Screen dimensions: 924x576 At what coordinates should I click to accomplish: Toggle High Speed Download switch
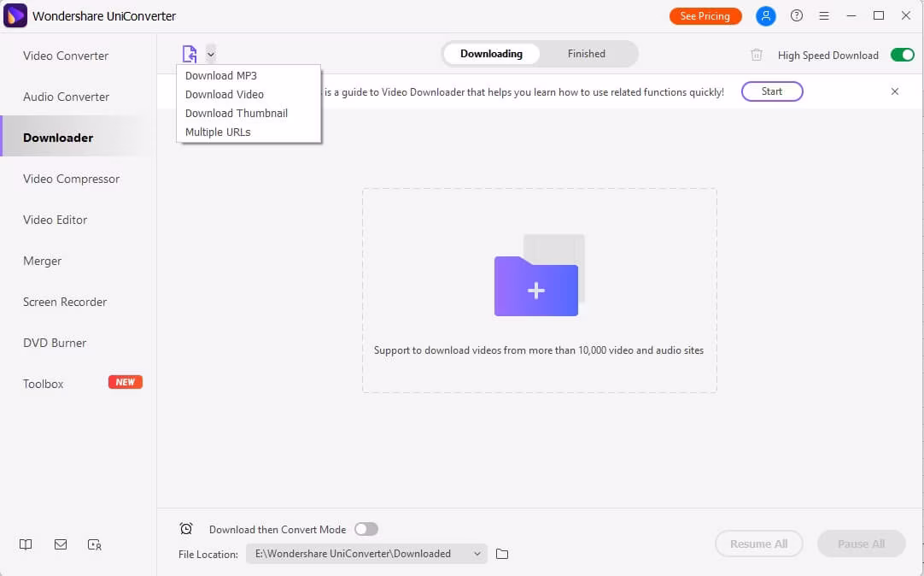click(902, 55)
